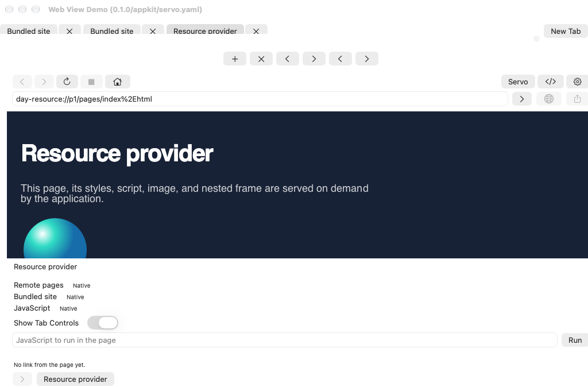The image size is (588, 387).
Task: Stop page loading with the square icon
Action: coord(91,82)
